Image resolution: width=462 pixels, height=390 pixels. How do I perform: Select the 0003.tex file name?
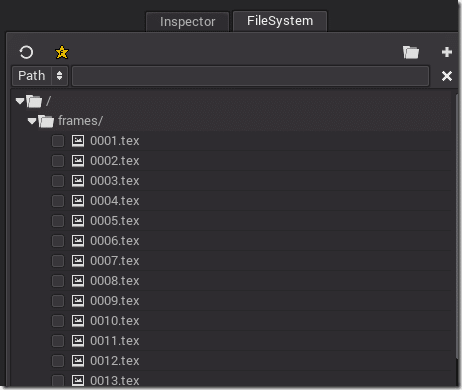point(115,181)
